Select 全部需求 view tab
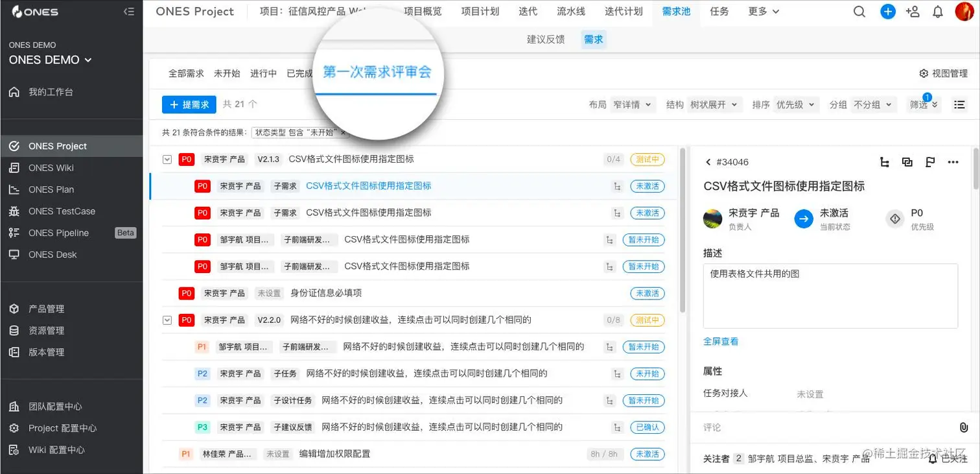Image resolution: width=980 pixels, height=474 pixels. tap(187, 73)
